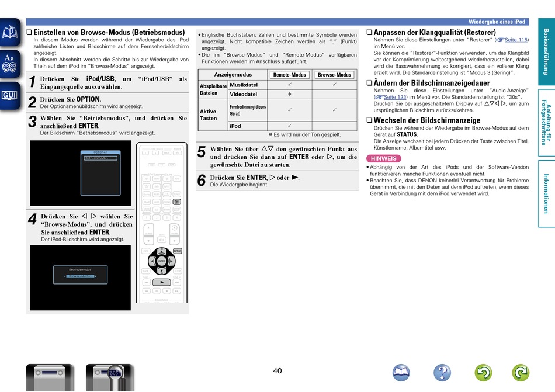Open the contents book icon in left sidebar
The image size is (555, 392).
pyautogui.click(x=10, y=33)
